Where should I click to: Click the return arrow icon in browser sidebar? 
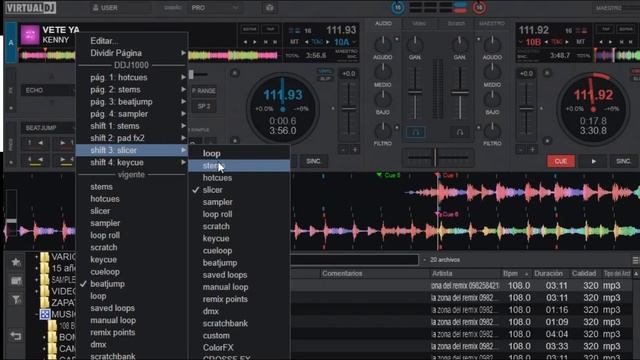16,336
